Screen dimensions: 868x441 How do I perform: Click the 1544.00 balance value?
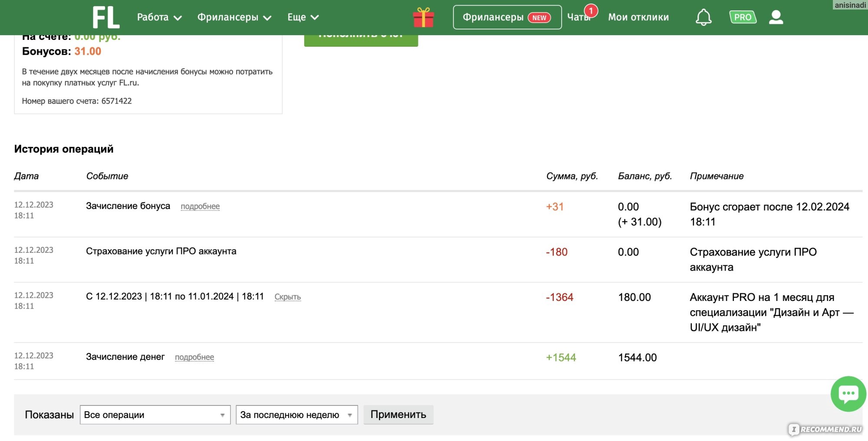[637, 357]
